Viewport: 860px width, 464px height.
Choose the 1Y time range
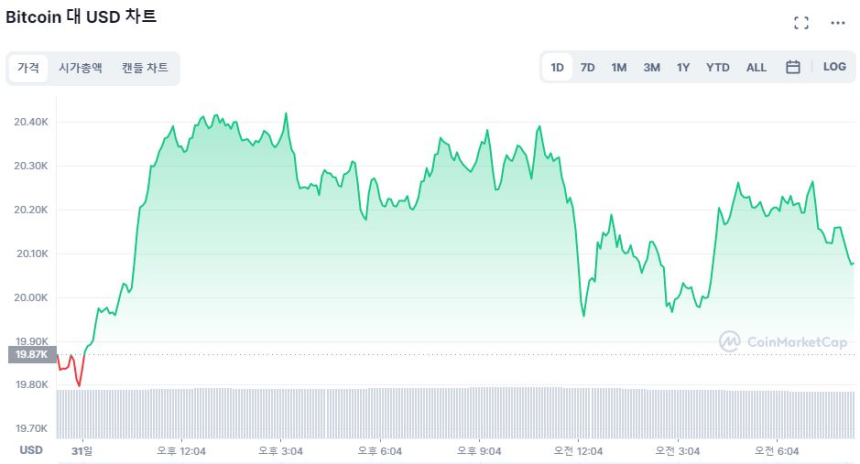(x=683, y=67)
